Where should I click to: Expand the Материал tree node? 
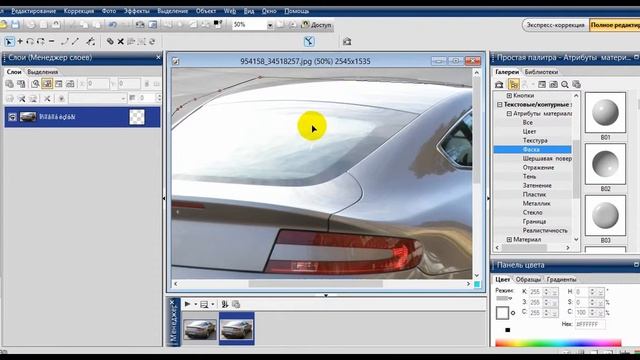(x=509, y=240)
